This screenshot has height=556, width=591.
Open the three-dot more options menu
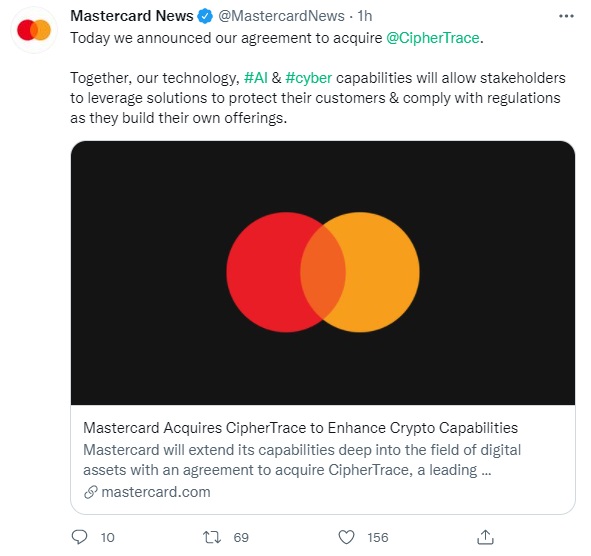566,16
